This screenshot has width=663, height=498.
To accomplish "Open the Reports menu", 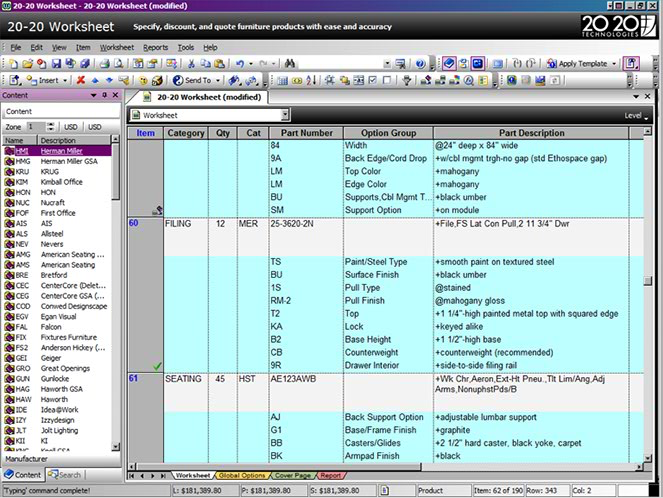I will (155, 47).
